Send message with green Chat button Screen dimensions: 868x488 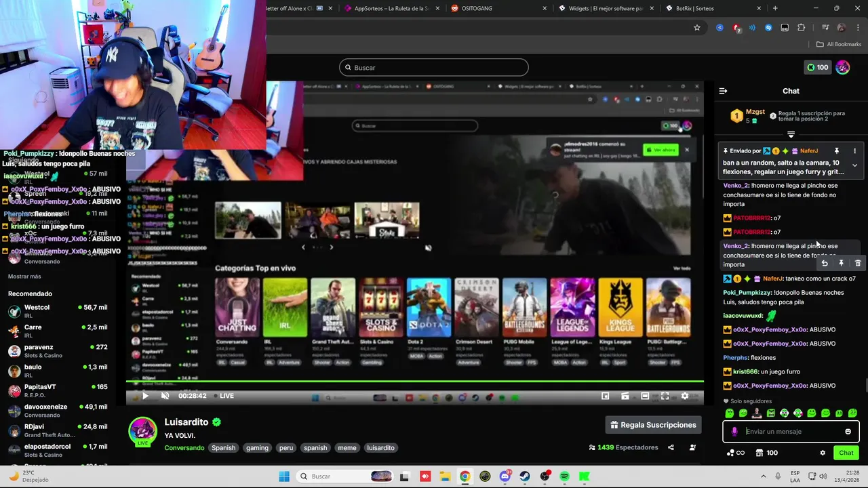846,453
